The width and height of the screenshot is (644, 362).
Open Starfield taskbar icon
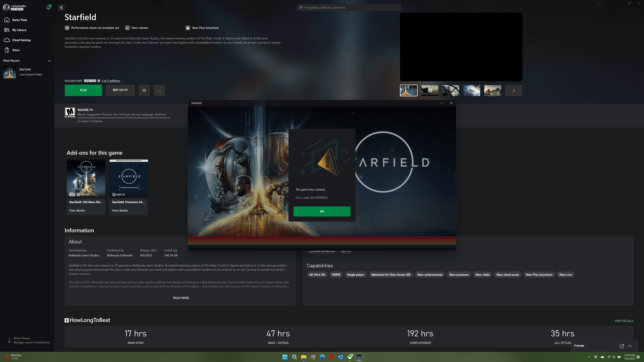[x=359, y=357]
